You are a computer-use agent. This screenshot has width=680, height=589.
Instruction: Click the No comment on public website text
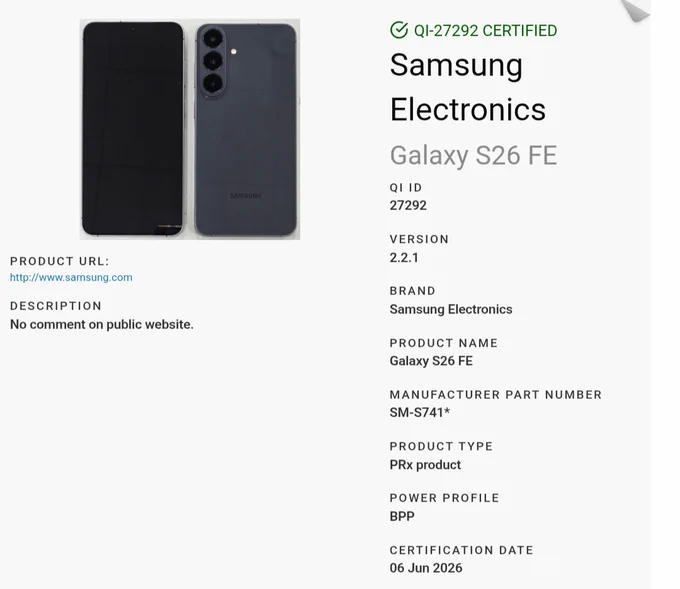point(102,324)
